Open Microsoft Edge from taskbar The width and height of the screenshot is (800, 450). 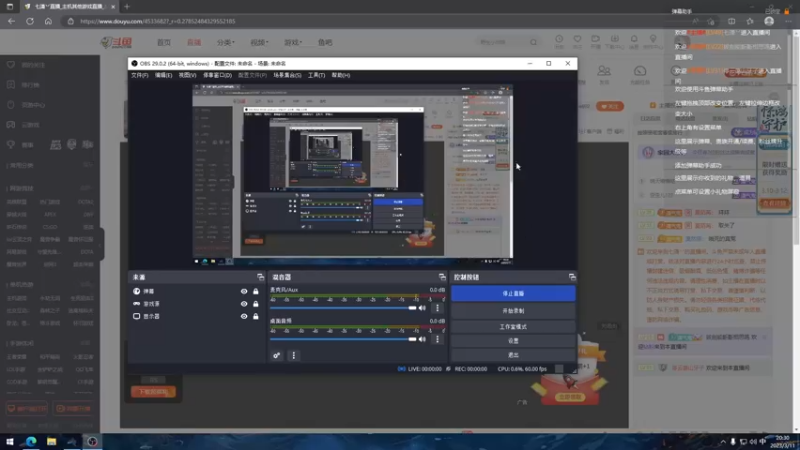click(x=31, y=442)
